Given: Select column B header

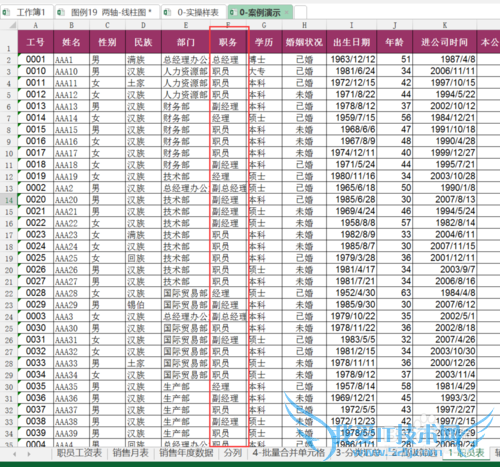Looking at the screenshot, I should [x=71, y=25].
